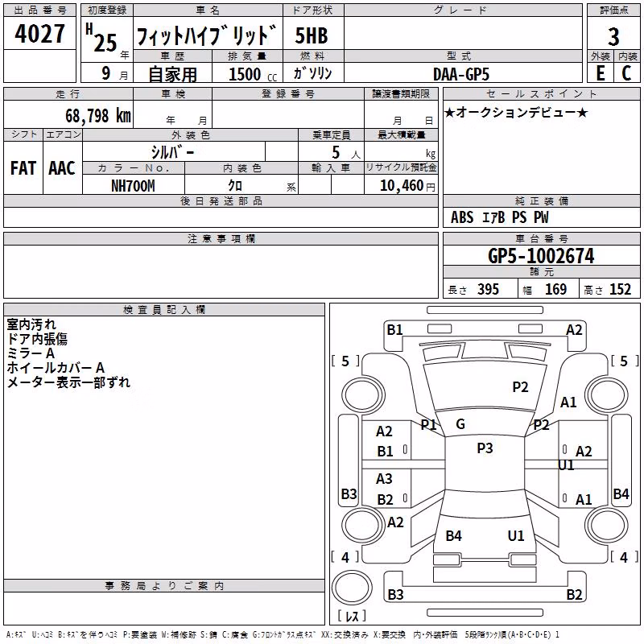Click inspector note ドア内張傷

click(37, 339)
